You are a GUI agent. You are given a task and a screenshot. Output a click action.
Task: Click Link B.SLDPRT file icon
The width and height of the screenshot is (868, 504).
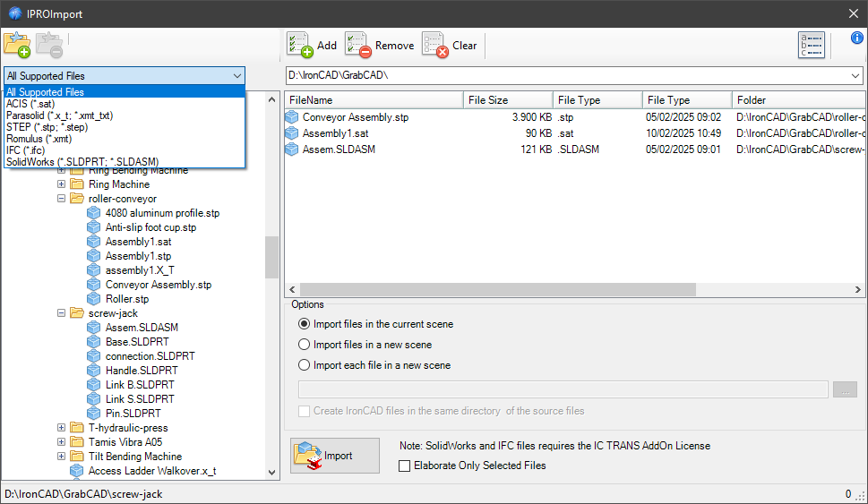[93, 385]
